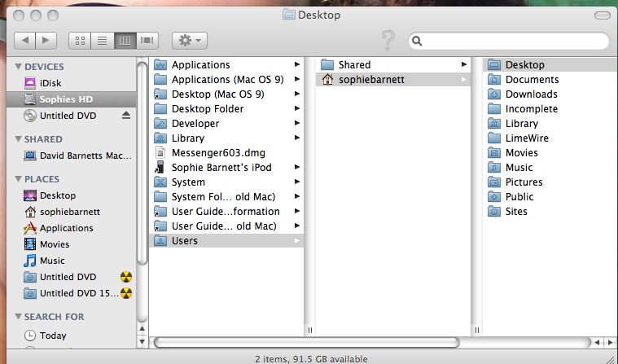Switch to Cover Flow view
Viewport: 618px width, 364px height.
[147, 40]
